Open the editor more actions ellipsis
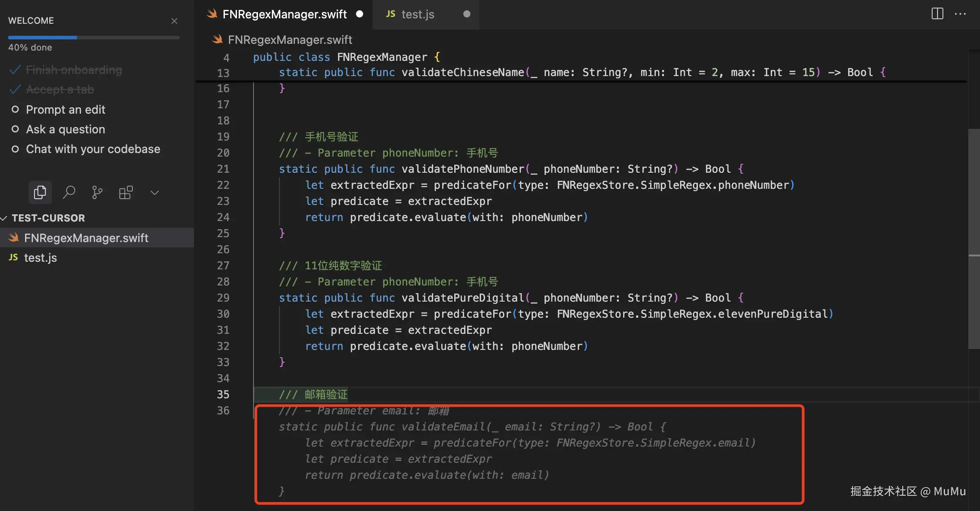This screenshot has height=511, width=980. point(960,14)
